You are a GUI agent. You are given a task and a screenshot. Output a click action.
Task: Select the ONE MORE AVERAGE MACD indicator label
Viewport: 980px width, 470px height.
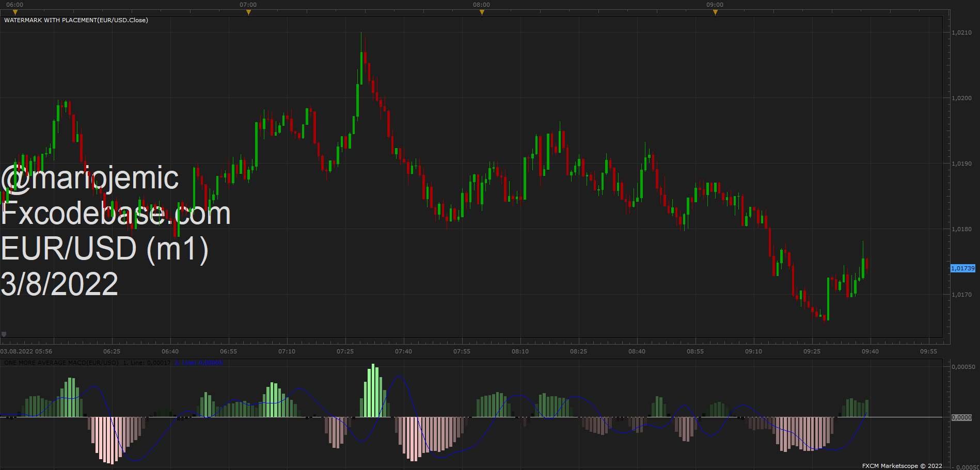[61, 363]
